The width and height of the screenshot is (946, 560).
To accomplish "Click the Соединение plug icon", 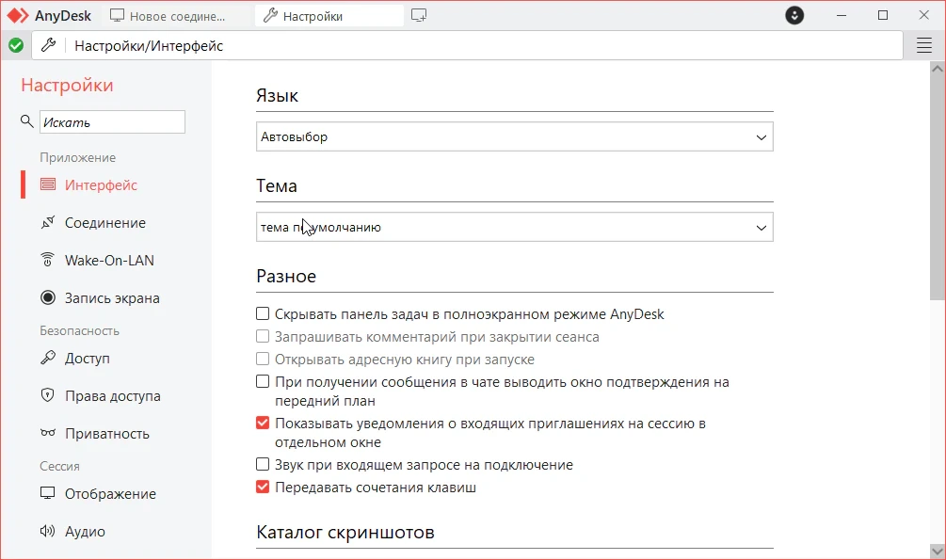I will point(48,223).
